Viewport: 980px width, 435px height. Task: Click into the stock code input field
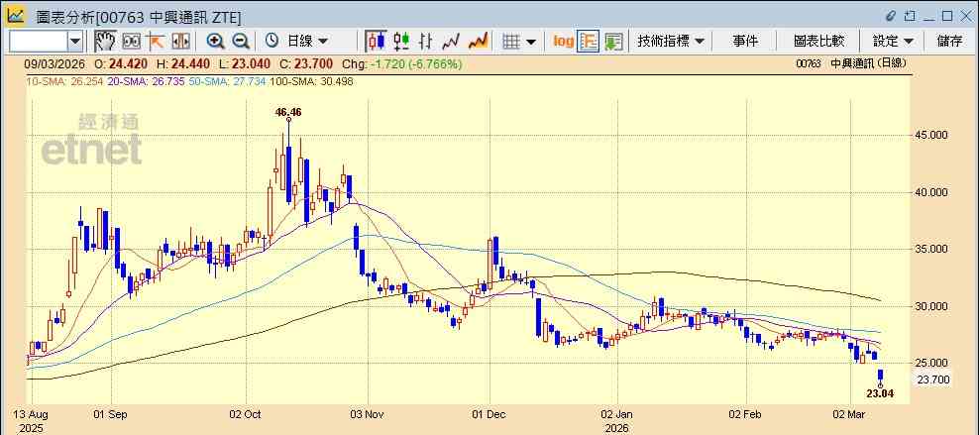[x=39, y=42]
